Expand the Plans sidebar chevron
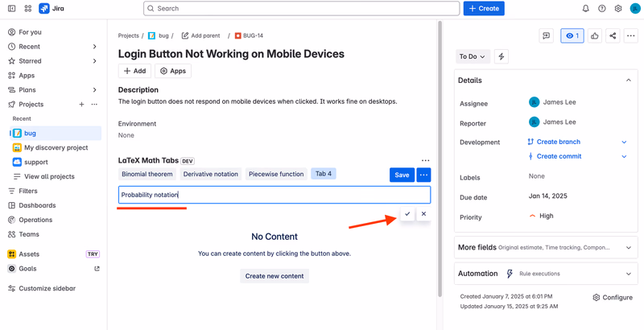 point(94,90)
